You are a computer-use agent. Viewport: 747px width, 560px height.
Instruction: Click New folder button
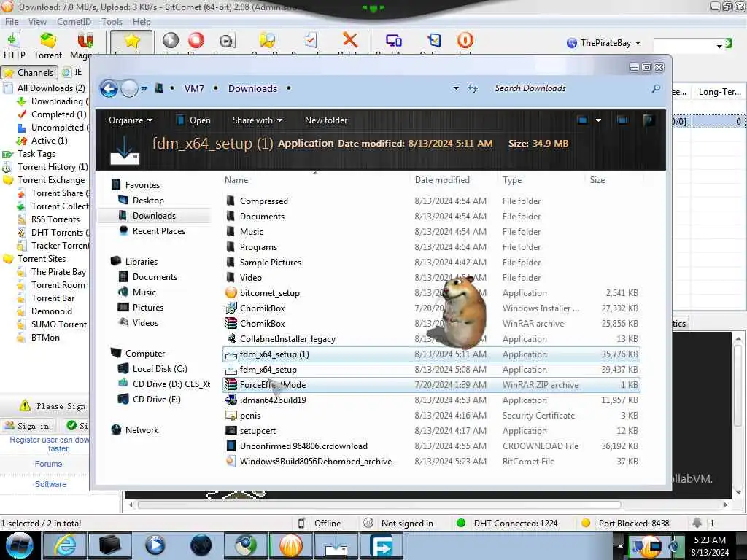pos(326,120)
